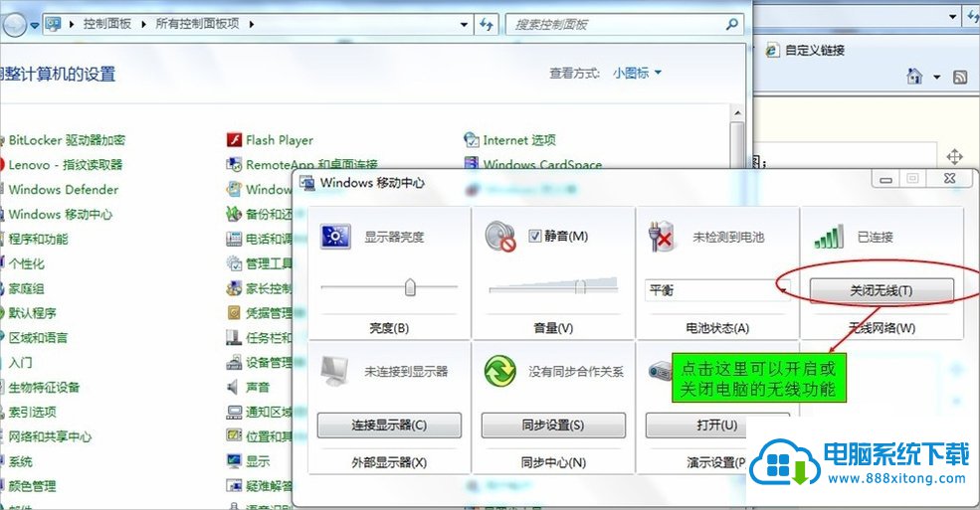The width and height of the screenshot is (980, 510).
Task: Open Lenovo - 指纹读取器 link
Action: pyautogui.click(x=65, y=165)
